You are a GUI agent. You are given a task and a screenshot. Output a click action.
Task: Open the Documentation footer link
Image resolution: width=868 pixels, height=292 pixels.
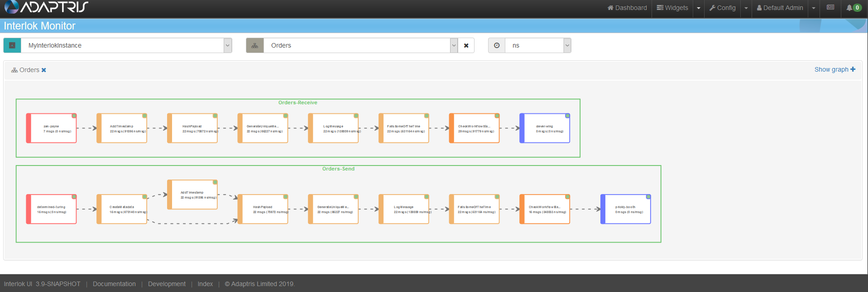click(114, 284)
